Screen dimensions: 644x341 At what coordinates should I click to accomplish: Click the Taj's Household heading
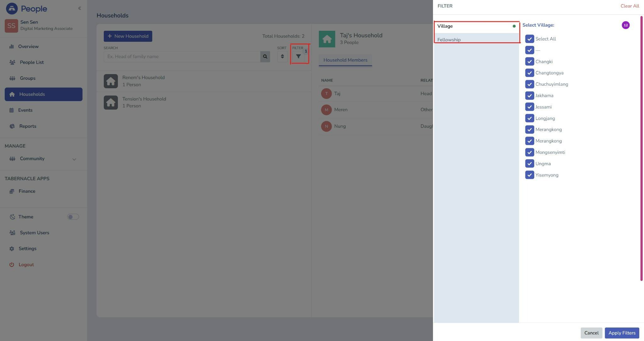361,35
